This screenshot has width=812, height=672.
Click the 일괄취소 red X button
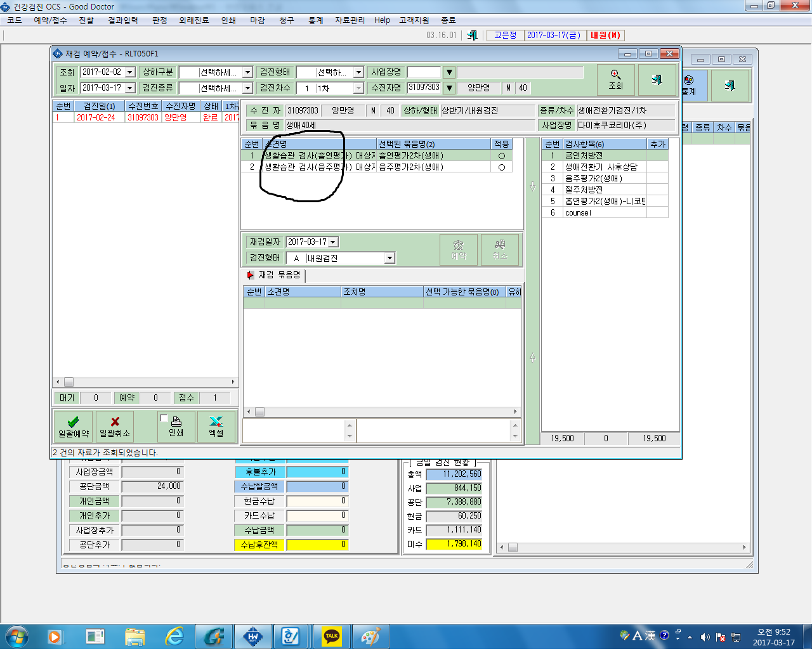115,426
